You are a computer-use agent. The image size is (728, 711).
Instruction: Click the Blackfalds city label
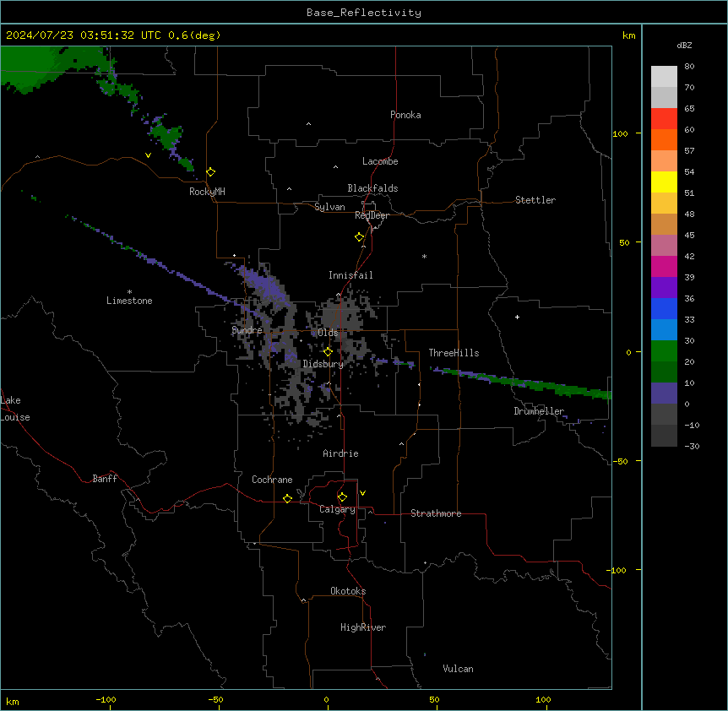point(372,188)
